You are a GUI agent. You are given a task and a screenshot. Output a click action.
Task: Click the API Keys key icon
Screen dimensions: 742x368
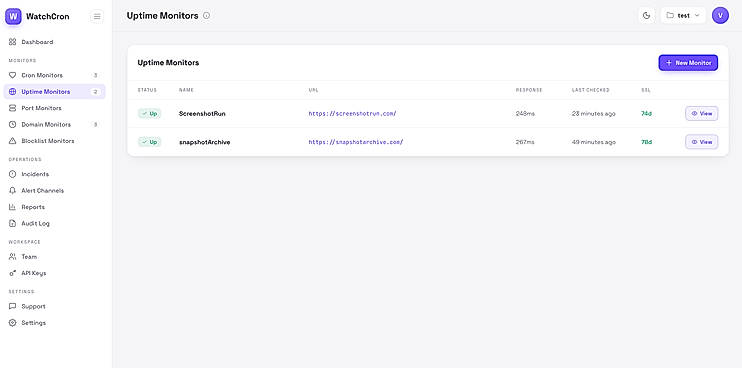tap(13, 273)
